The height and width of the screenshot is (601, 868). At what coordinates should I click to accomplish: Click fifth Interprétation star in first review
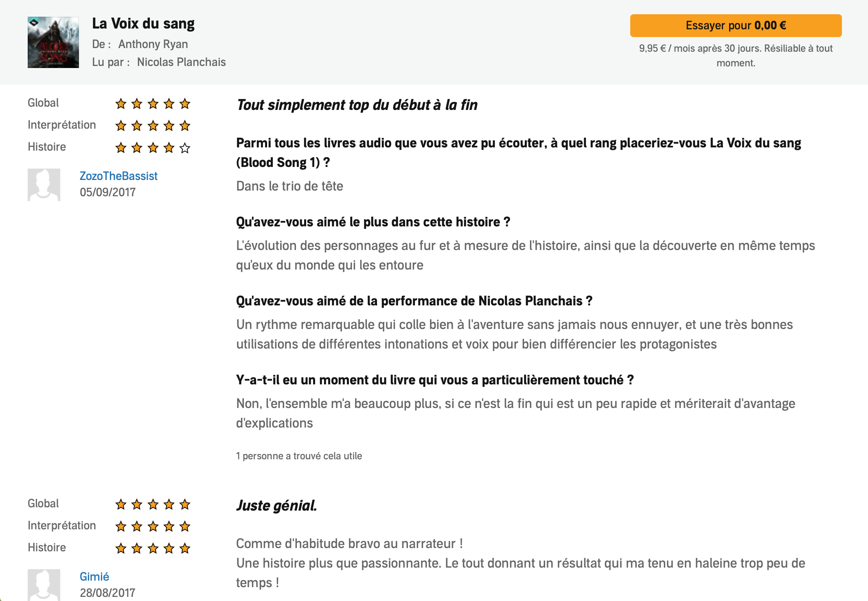click(x=185, y=126)
